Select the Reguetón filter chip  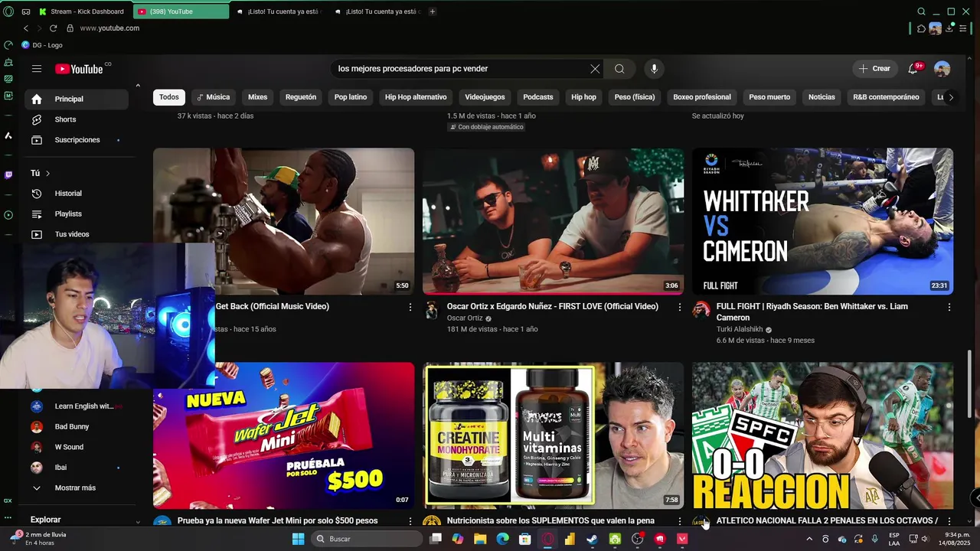[301, 97]
